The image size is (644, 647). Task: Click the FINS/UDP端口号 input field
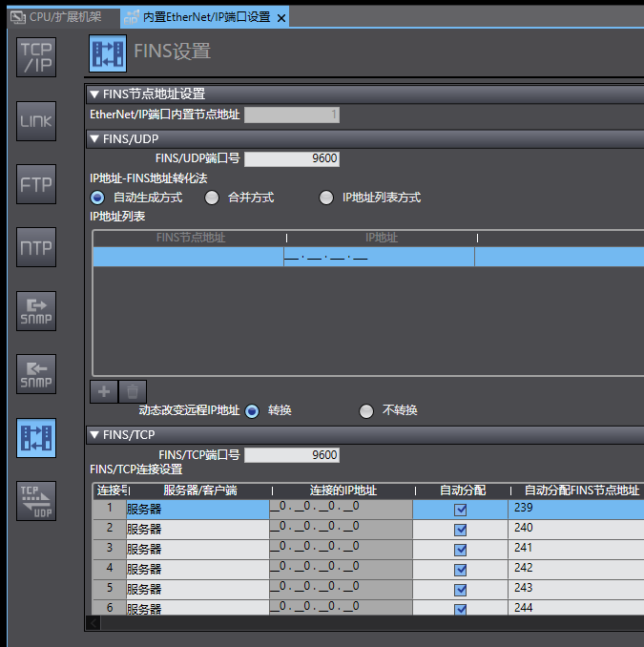(x=292, y=159)
